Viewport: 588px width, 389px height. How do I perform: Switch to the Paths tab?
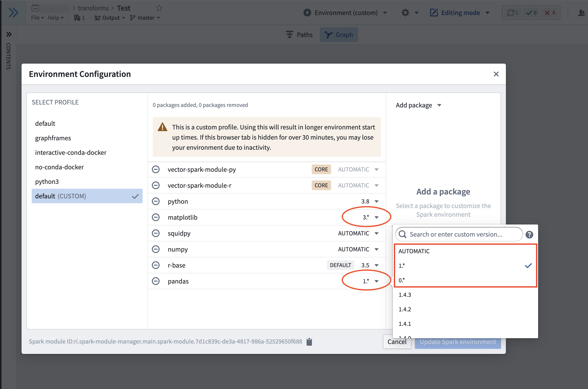click(299, 35)
